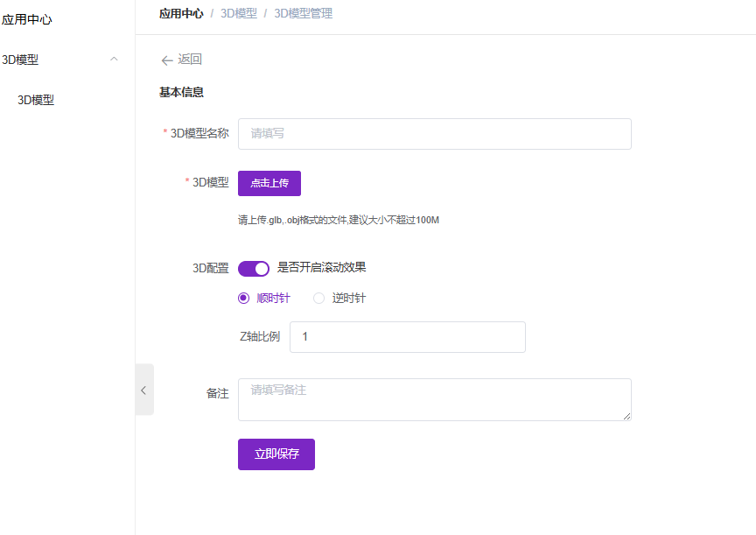Click into the Z轴比例 input field
756x535 pixels.
click(x=407, y=337)
